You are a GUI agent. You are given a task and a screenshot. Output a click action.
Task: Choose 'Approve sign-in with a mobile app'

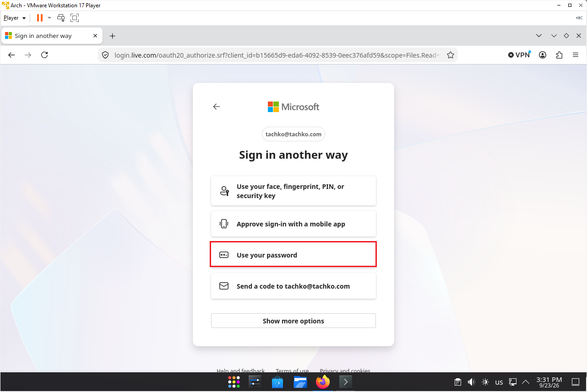293,224
